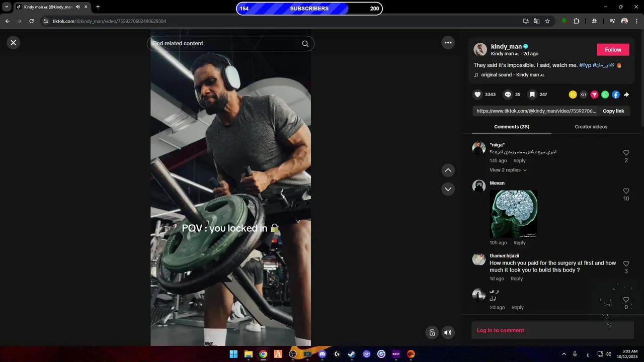Image resolution: width=644 pixels, height=362 pixels.
Task: Open the embed code icon
Action: tap(584, 95)
